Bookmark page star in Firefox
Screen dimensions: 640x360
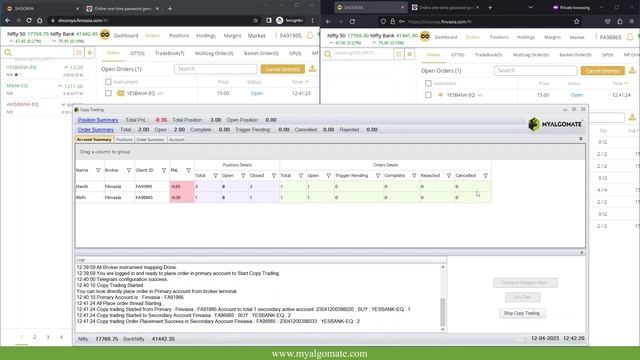pyautogui.click(x=576, y=22)
